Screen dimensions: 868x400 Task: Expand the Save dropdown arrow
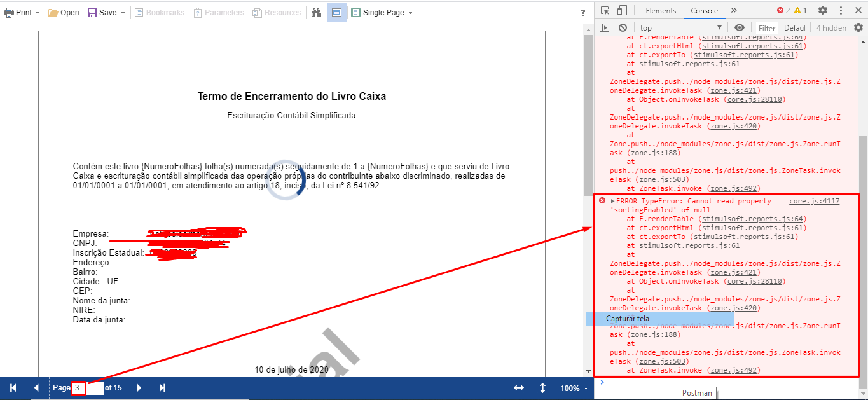pyautogui.click(x=122, y=13)
